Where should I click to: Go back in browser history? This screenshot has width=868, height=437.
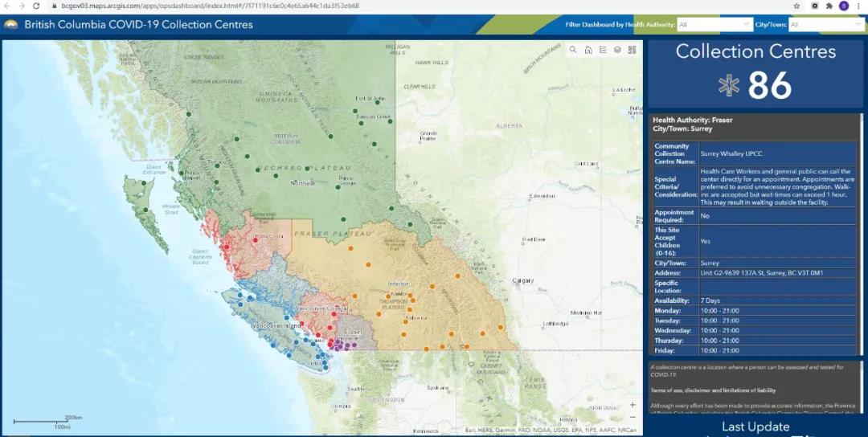click(x=7, y=6)
